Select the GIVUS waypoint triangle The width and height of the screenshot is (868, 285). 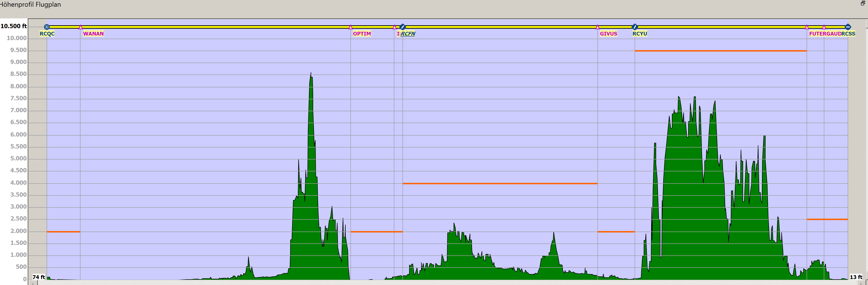597,27
